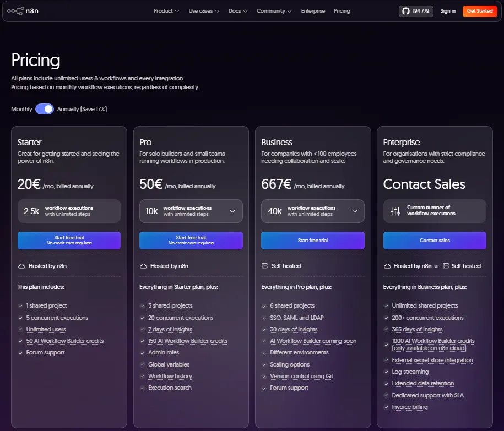Select Annually (Save 17%) billing label

pyautogui.click(x=82, y=109)
